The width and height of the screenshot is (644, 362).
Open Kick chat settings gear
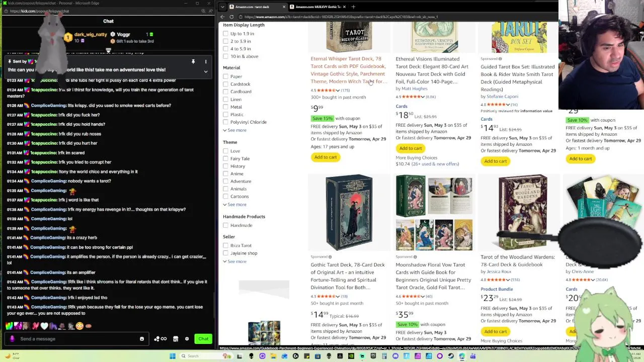[187, 339]
